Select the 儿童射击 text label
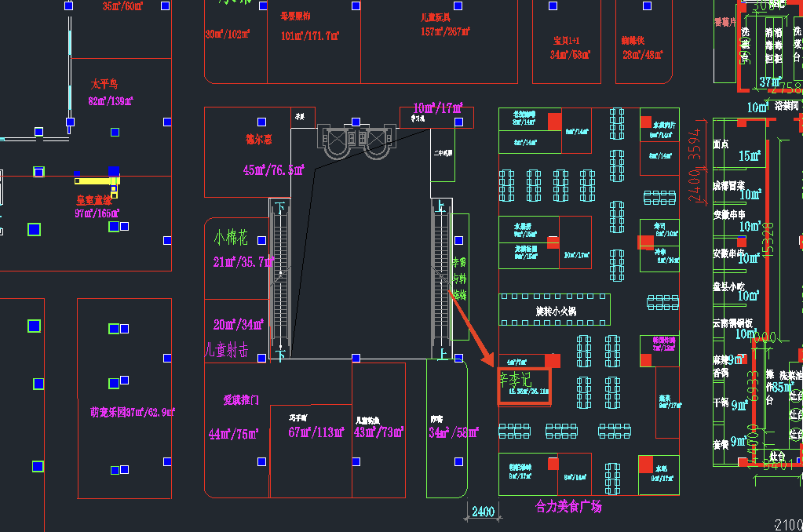Screen dimensions: 803x532 point(226,351)
